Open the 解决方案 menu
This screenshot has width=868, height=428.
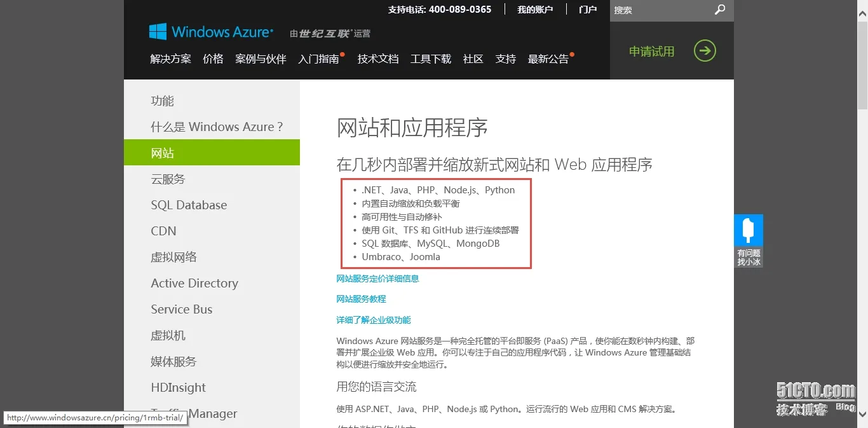(170, 59)
